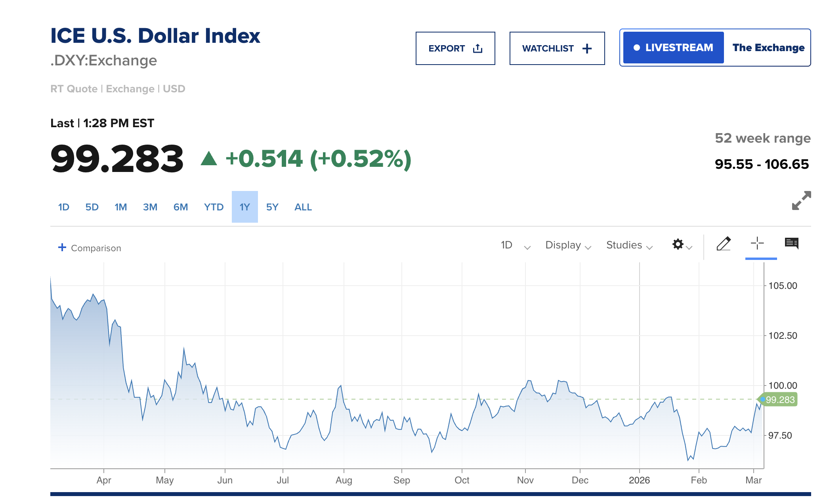
Task: Switch to The Exchange stream
Action: 769,48
